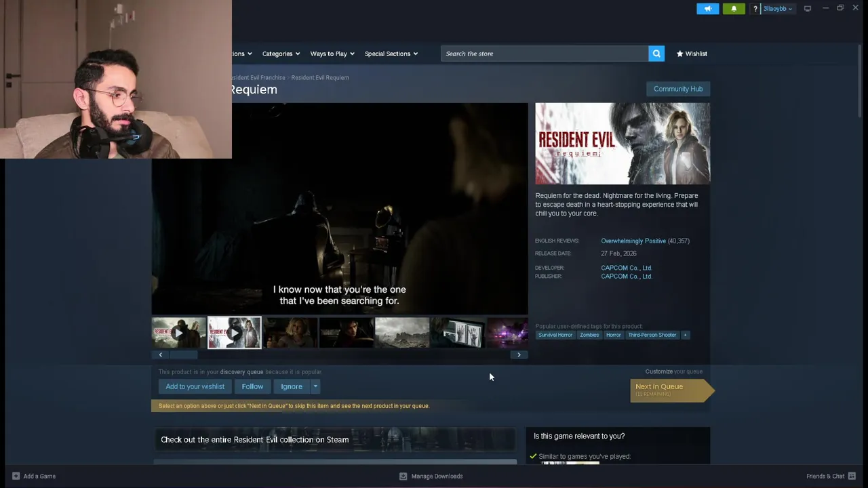The width and height of the screenshot is (868, 488).
Task: Click the Resident Evil Requiem breadcrumb
Action: (x=320, y=77)
